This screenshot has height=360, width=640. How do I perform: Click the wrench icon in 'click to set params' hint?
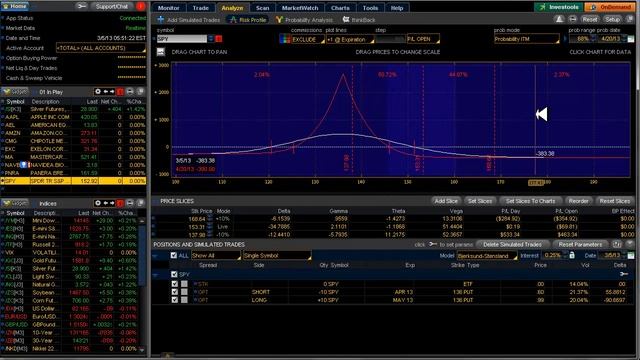click(x=433, y=244)
